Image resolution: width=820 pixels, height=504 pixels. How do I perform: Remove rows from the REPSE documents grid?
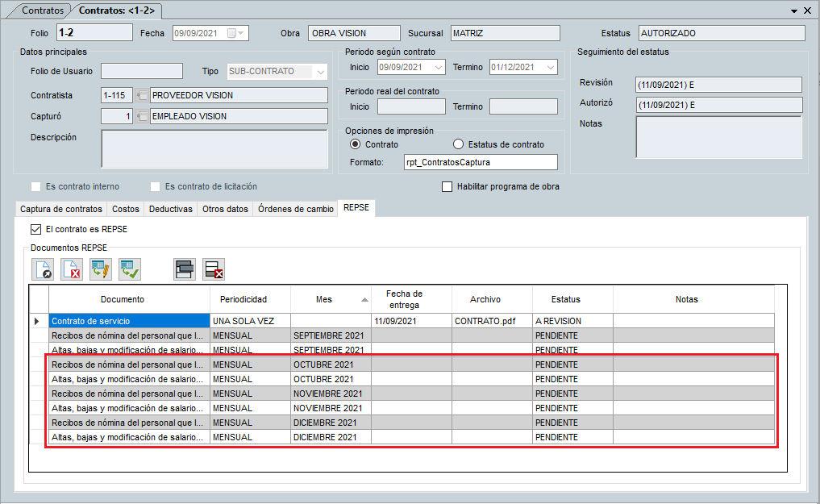point(213,269)
